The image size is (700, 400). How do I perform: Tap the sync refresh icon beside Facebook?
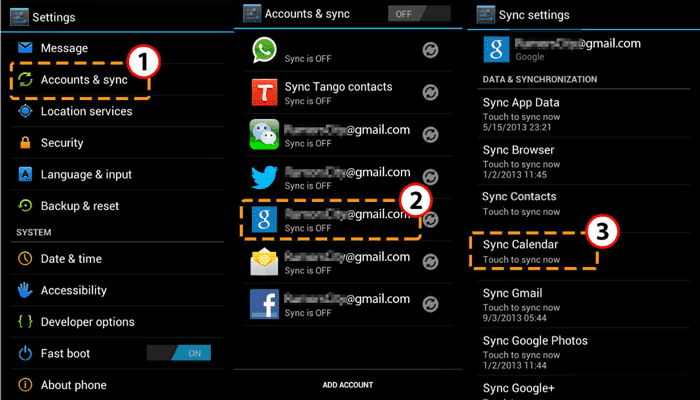(x=430, y=304)
